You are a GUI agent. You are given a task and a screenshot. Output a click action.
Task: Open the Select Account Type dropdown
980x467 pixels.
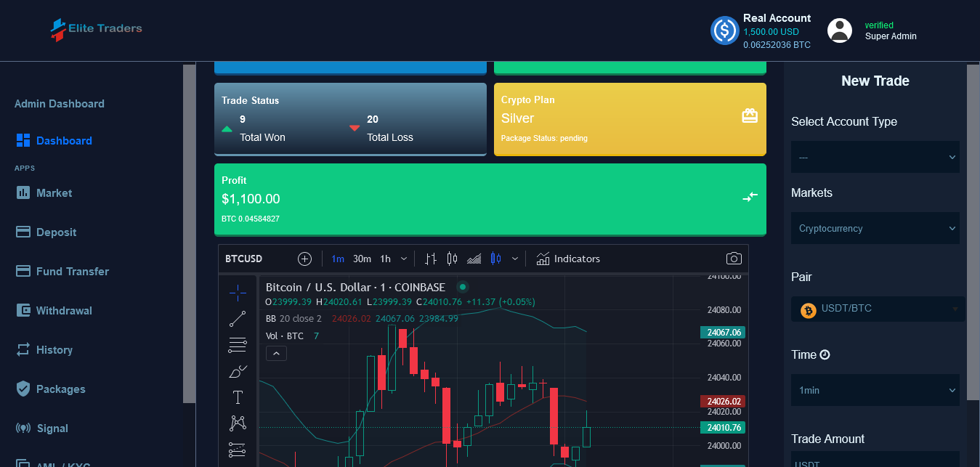pyautogui.click(x=875, y=157)
